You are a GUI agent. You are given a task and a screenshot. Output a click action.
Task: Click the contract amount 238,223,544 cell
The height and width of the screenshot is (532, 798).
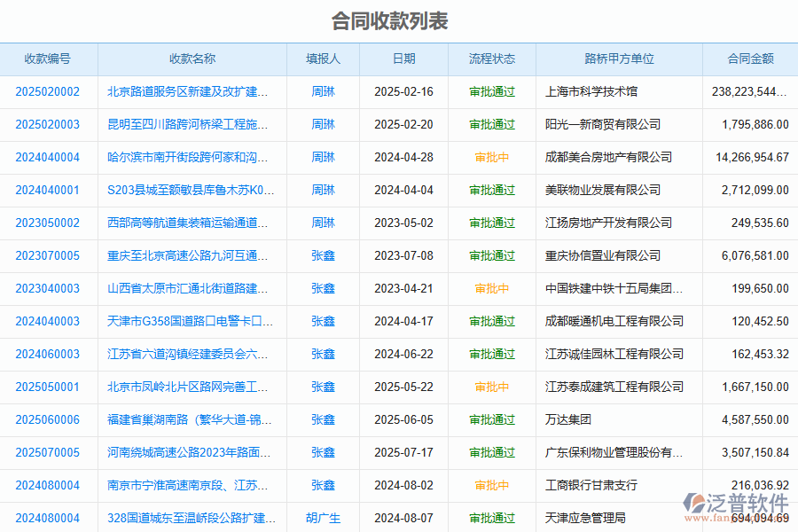click(750, 91)
